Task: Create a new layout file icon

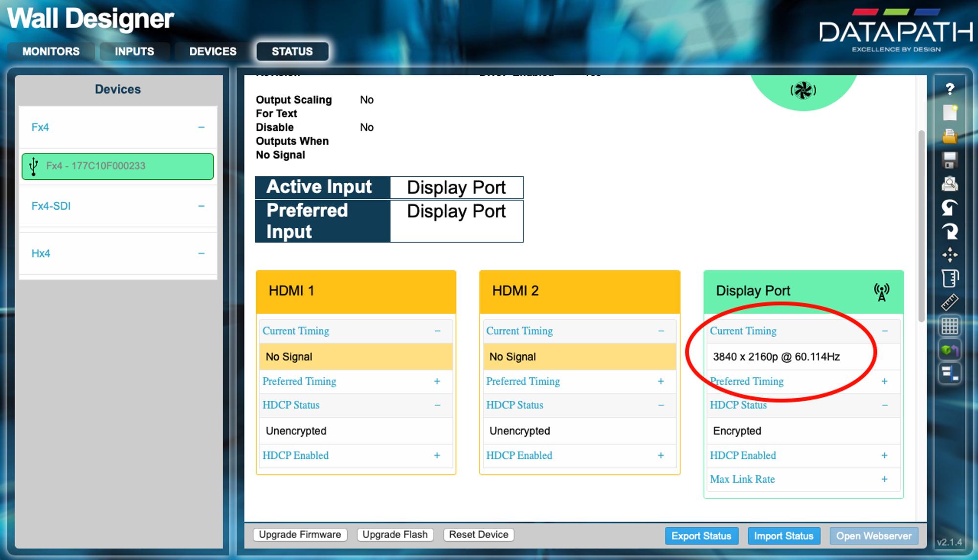Action: point(950,112)
